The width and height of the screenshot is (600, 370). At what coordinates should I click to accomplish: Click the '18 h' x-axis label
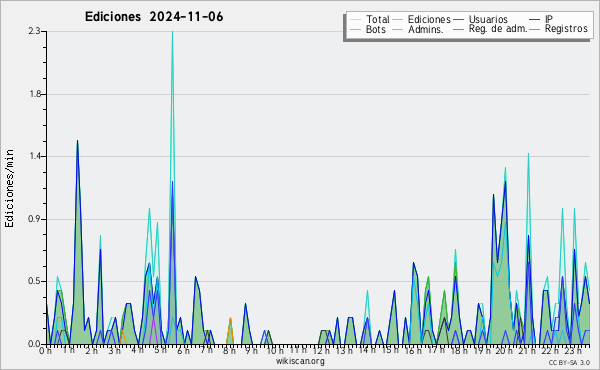pos(459,351)
